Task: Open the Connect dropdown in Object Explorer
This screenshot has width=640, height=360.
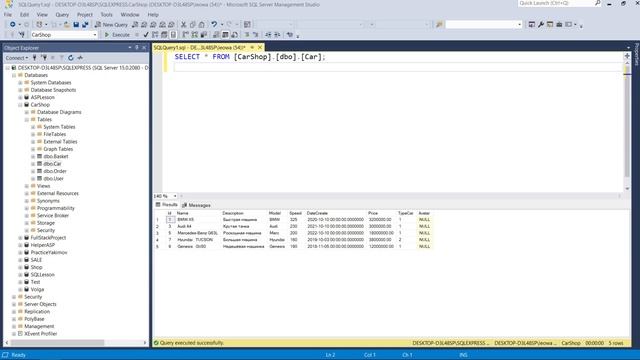Action: [17, 58]
